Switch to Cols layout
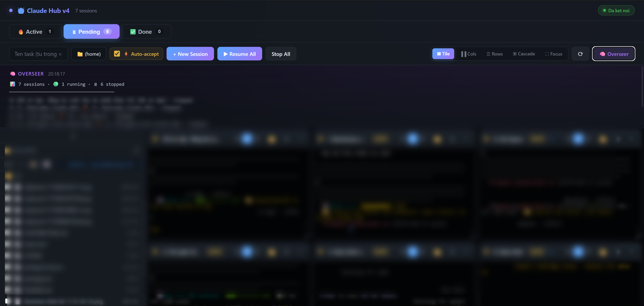Screen dimensions: 644x306 (469, 54)
